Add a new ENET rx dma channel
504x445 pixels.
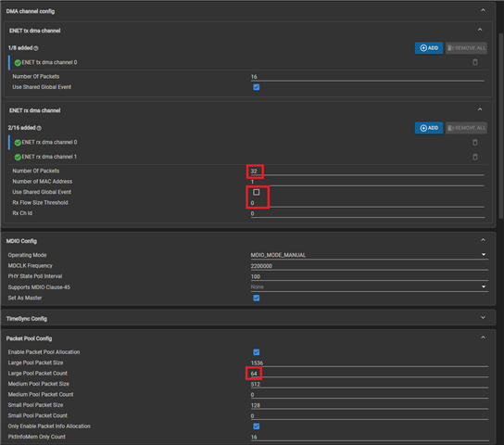(429, 128)
